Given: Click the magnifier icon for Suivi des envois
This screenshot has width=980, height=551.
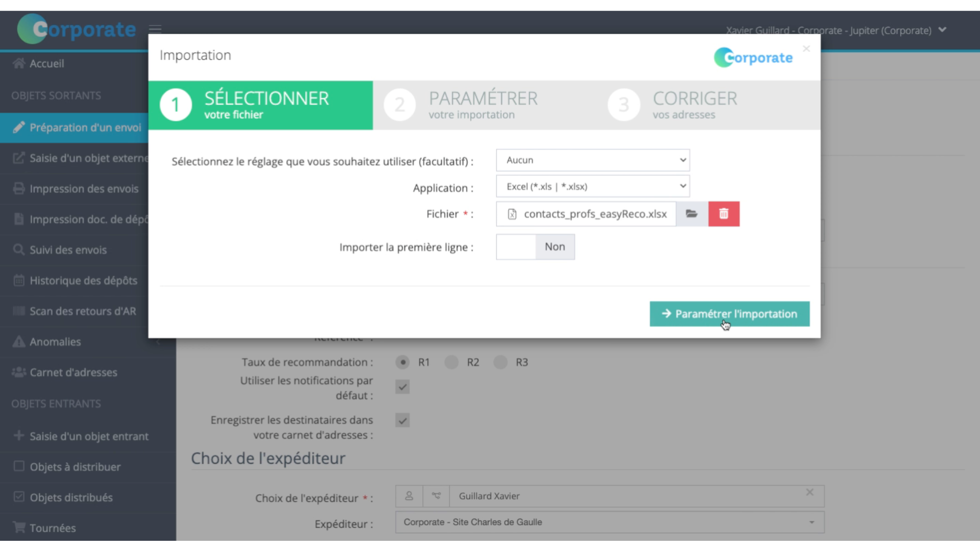Looking at the screenshot, I should click(x=19, y=249).
